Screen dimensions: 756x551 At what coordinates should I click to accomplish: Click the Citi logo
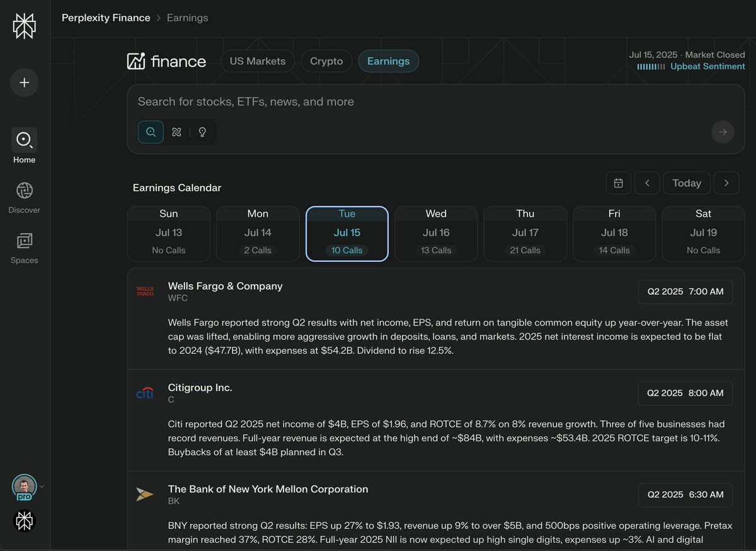(x=145, y=393)
